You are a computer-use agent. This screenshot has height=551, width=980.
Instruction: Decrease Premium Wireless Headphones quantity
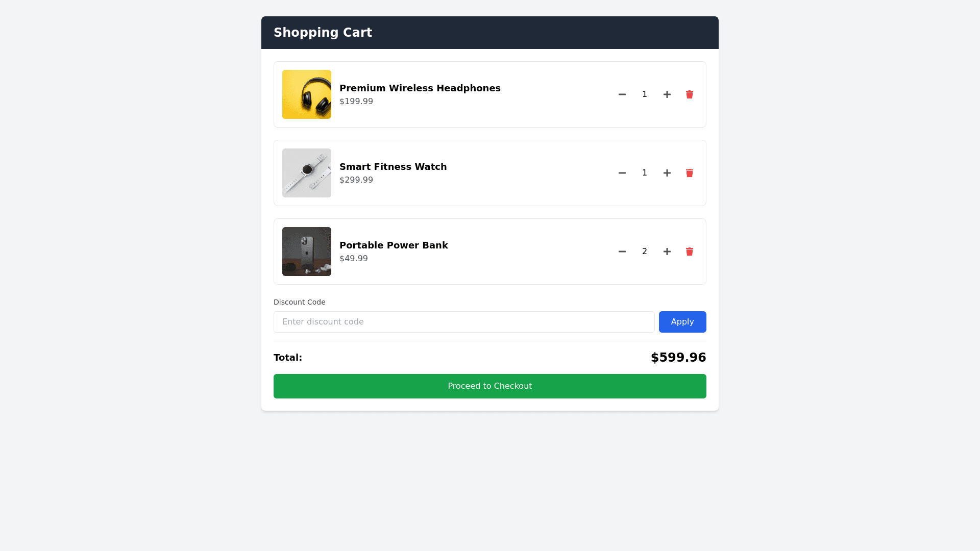pos(622,94)
